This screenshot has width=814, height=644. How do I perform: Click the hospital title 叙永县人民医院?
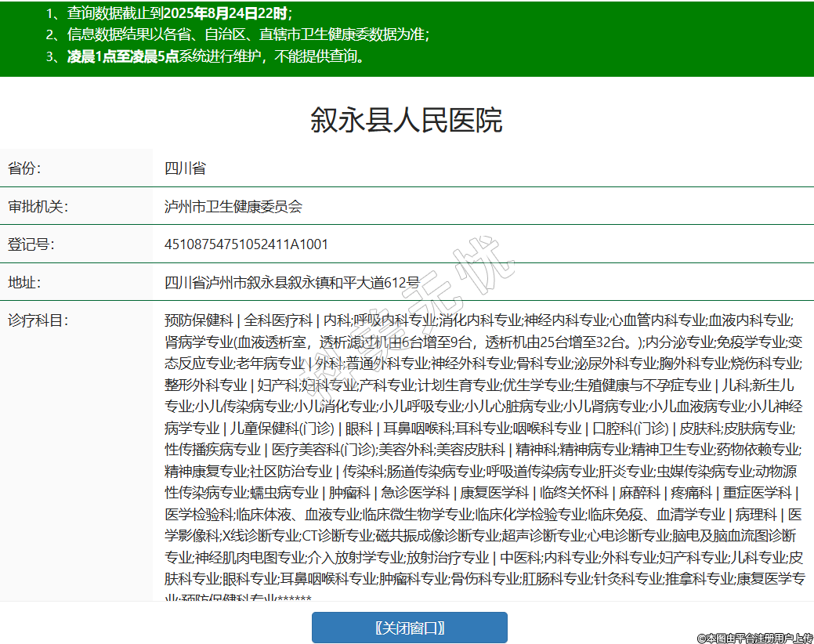pos(406,121)
